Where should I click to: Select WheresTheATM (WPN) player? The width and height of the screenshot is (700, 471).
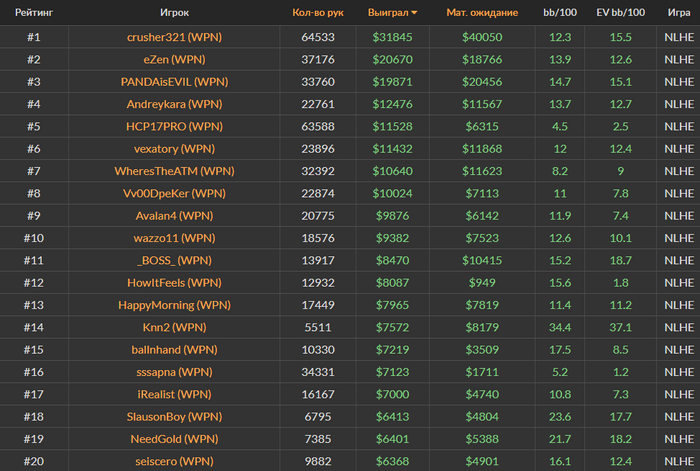(174, 171)
